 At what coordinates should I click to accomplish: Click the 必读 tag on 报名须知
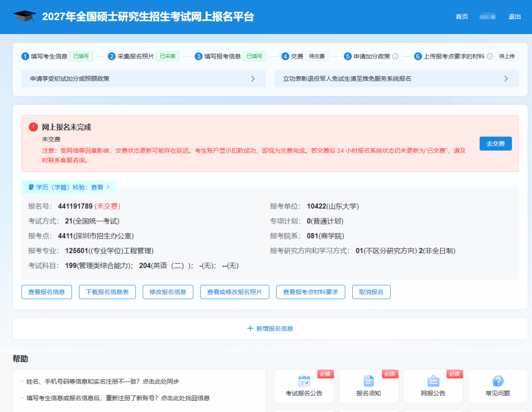coord(390,374)
